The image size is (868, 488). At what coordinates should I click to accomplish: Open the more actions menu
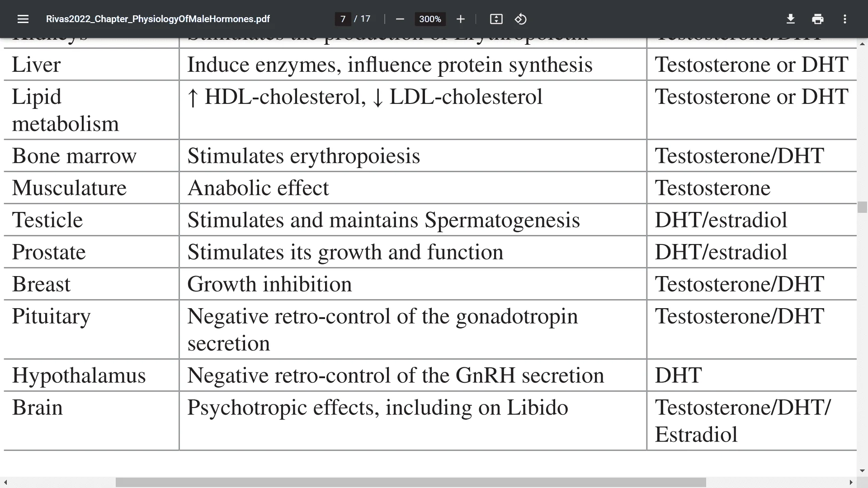[x=844, y=19]
